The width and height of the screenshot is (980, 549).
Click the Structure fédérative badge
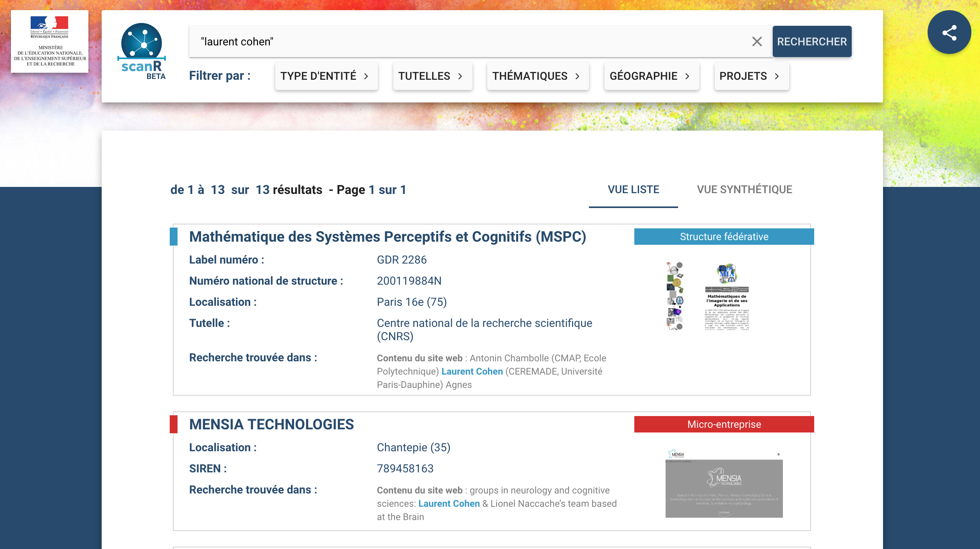click(724, 237)
